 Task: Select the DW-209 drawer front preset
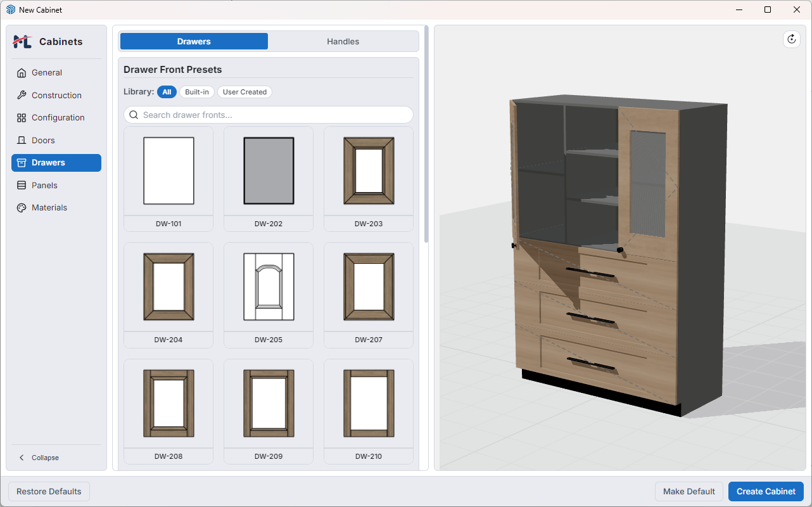point(269,411)
